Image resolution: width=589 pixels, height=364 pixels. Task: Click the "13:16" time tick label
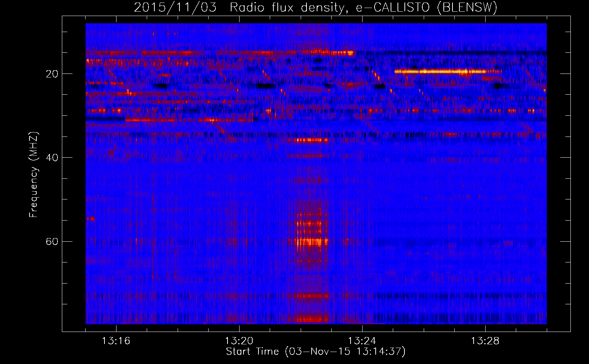[116, 341]
